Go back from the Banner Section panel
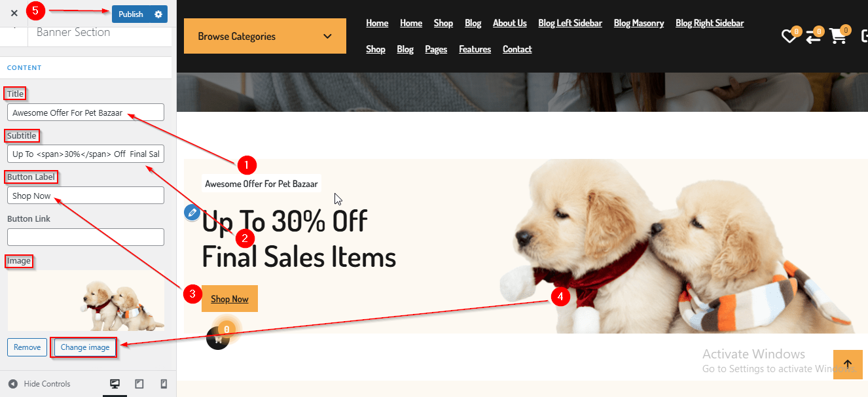The height and width of the screenshot is (397, 868). 14,32
